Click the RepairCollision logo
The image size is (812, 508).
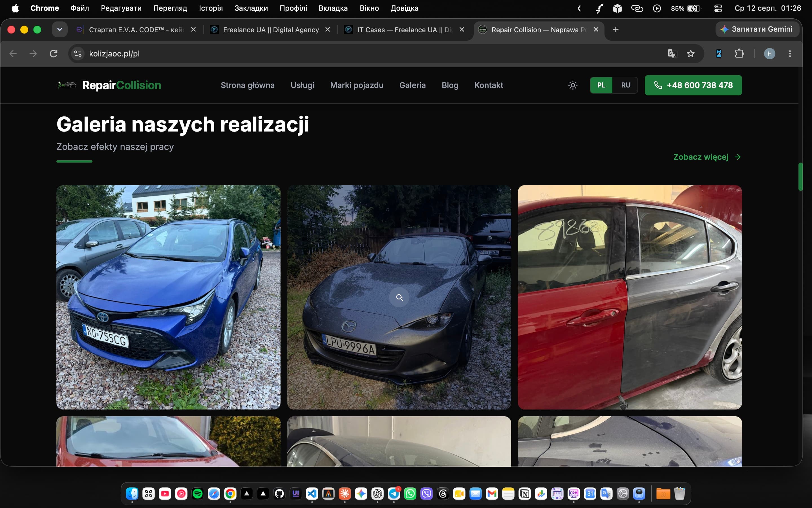[109, 85]
